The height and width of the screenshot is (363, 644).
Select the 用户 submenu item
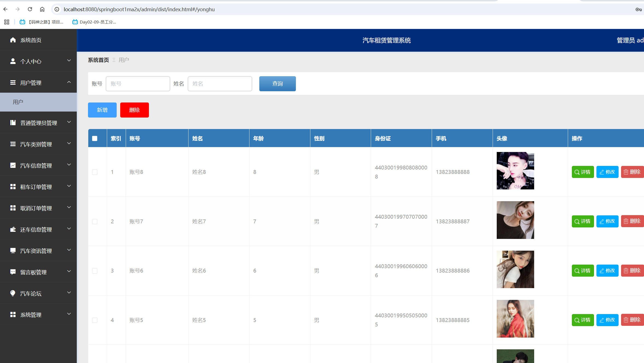point(38,102)
